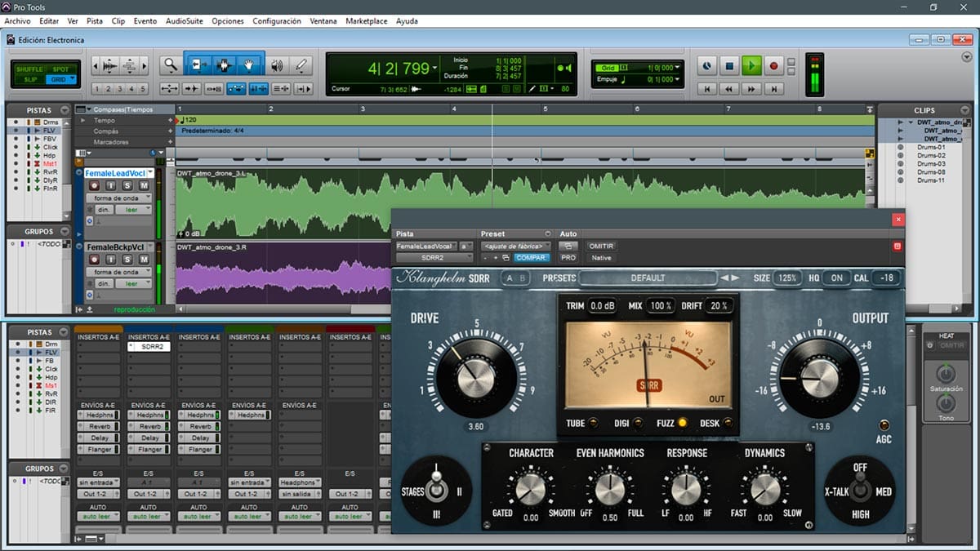Click the main counter display 4|2|799
Screen dimensions: 980x551
[x=398, y=68]
